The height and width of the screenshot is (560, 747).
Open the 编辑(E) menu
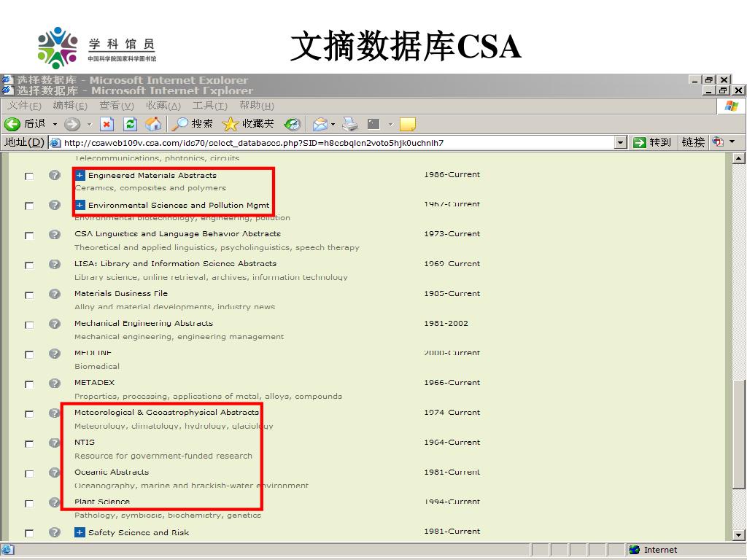point(70,106)
